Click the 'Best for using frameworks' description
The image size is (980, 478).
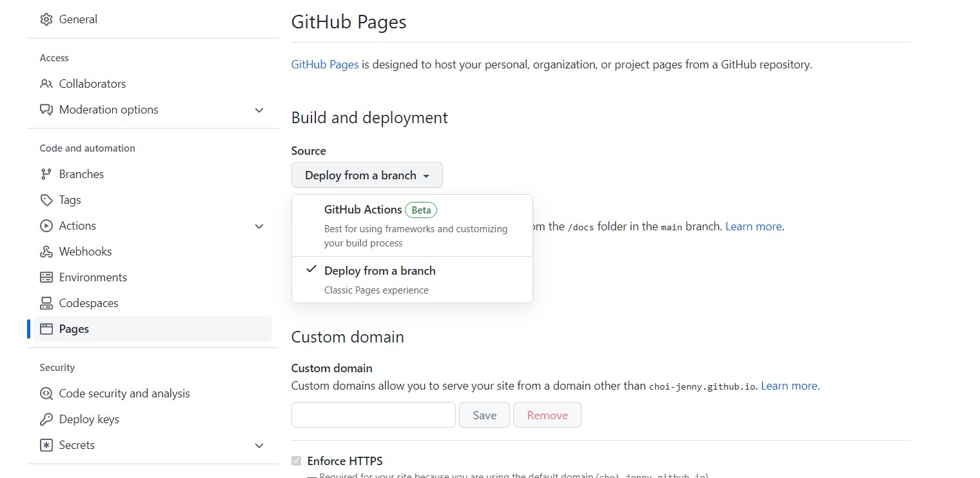416,236
